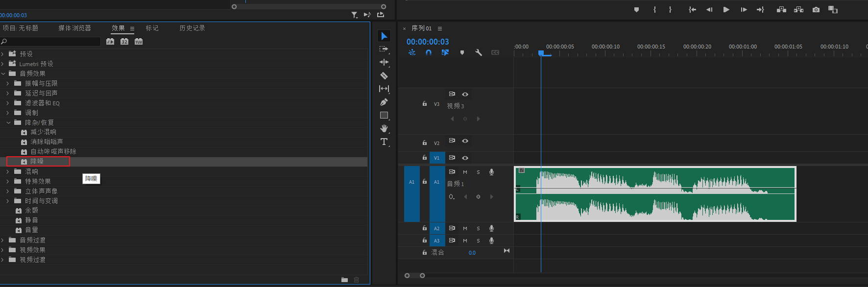Solo audio track A2

(x=478, y=228)
